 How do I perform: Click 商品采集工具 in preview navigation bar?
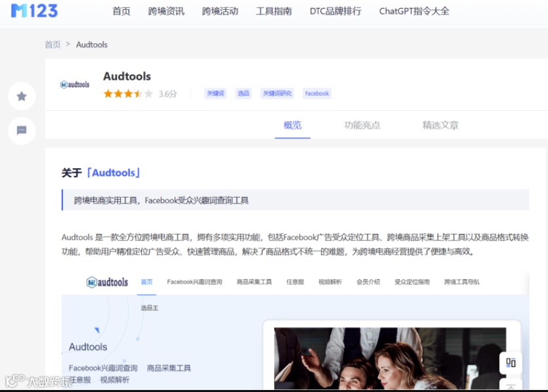tap(254, 282)
